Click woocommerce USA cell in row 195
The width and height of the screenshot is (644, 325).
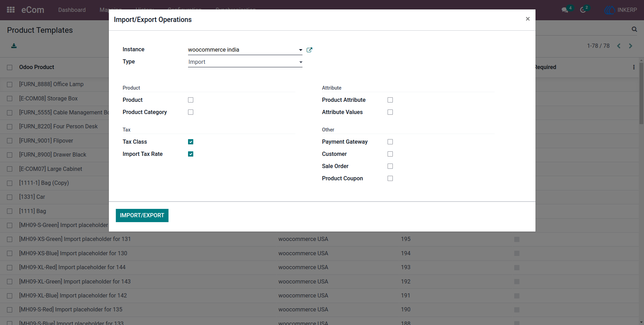click(303, 239)
